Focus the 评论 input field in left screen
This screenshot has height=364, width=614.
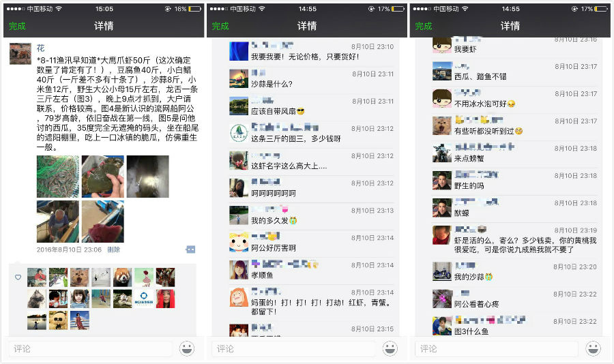click(x=90, y=348)
